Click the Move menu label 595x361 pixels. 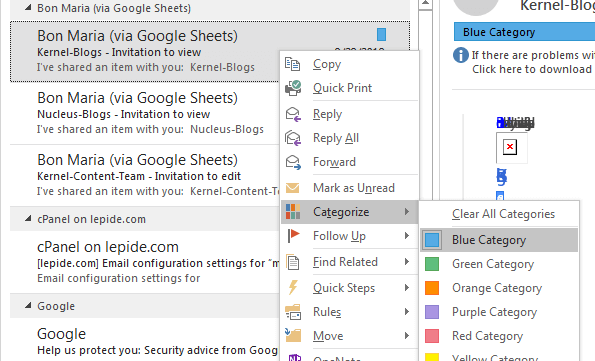[328, 336]
